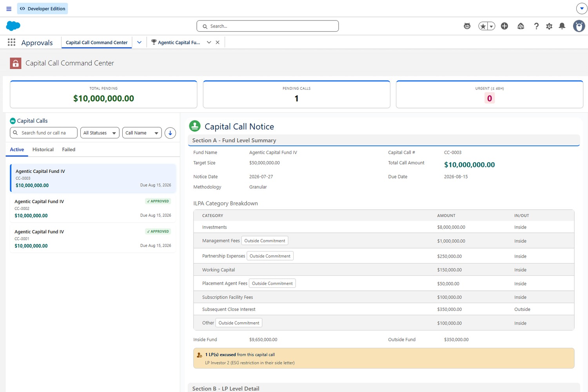
Task: Click the Salesforce cloud logo
Action: [13, 26]
